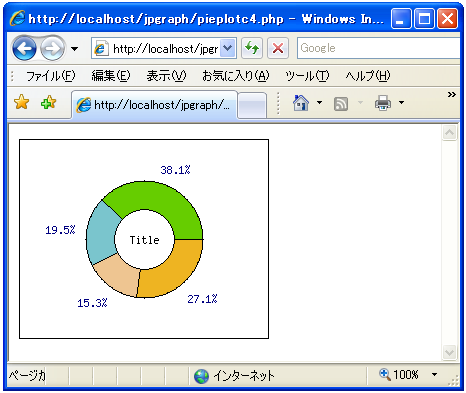
Task: Expand the Print dropdown arrow
Action: [402, 102]
